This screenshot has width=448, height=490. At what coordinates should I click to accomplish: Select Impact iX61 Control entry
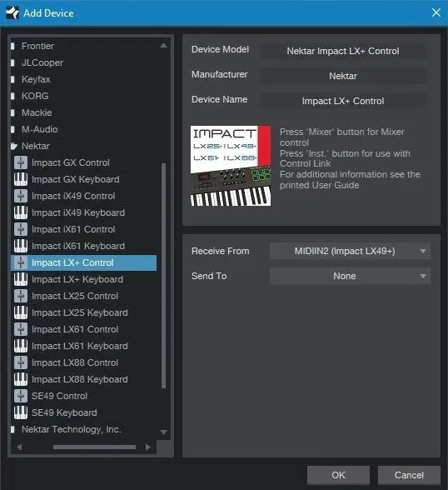73,229
